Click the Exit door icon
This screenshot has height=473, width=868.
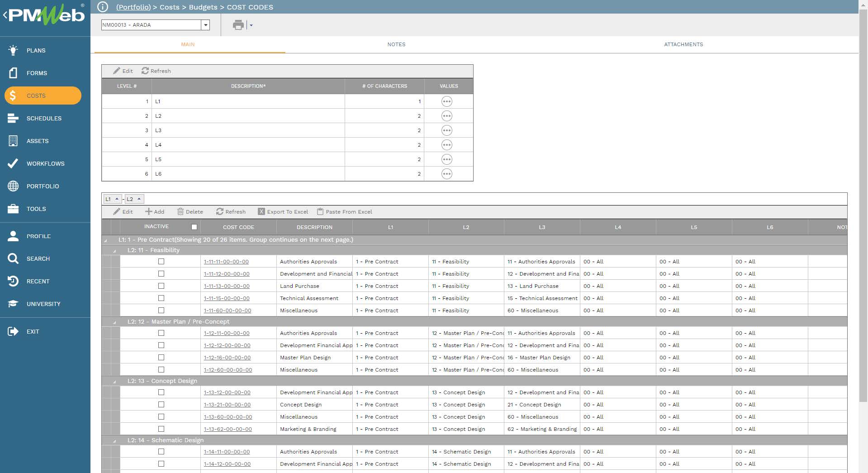point(13,331)
